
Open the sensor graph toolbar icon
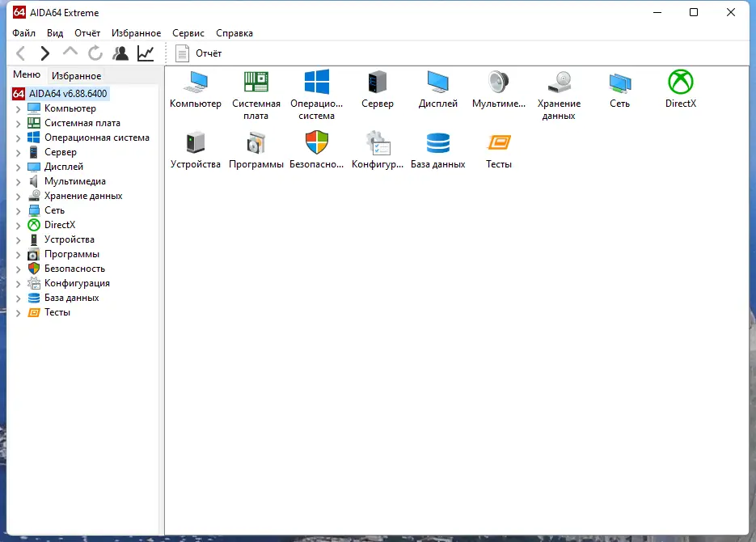(145, 53)
